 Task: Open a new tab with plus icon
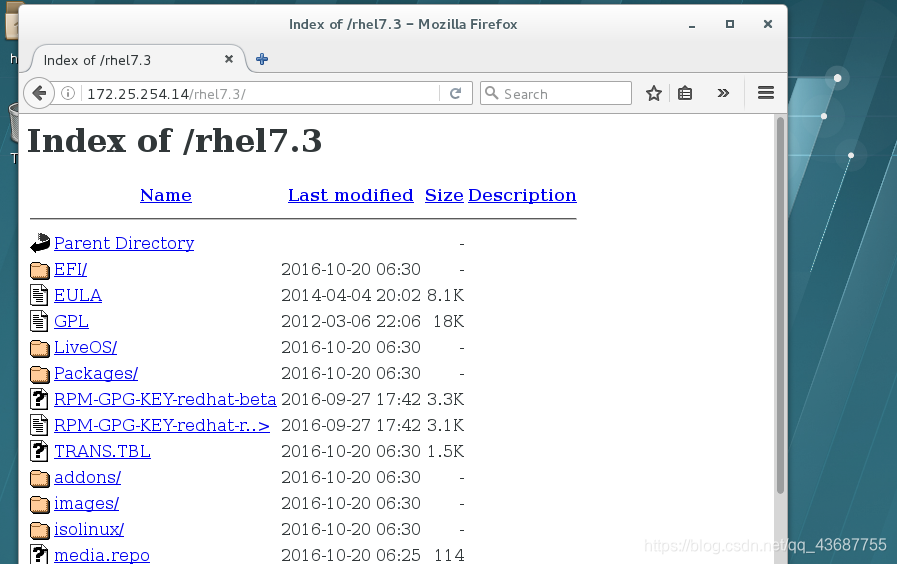pyautogui.click(x=262, y=59)
